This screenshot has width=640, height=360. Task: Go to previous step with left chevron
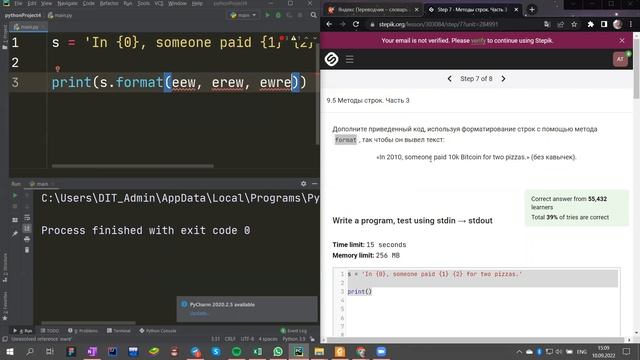pyautogui.click(x=449, y=79)
